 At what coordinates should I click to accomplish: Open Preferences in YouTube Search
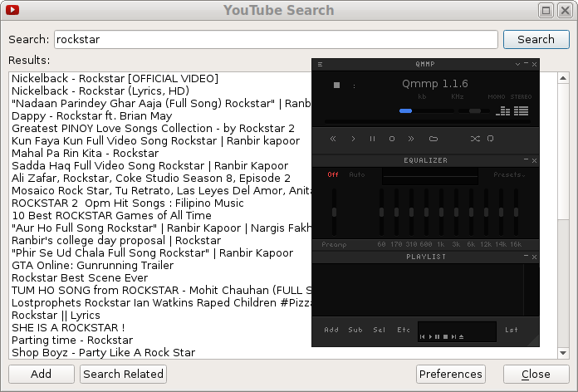[450, 374]
